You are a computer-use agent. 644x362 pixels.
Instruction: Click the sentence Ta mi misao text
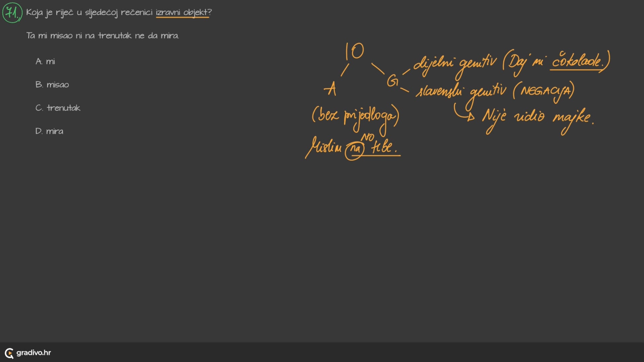coord(103,36)
